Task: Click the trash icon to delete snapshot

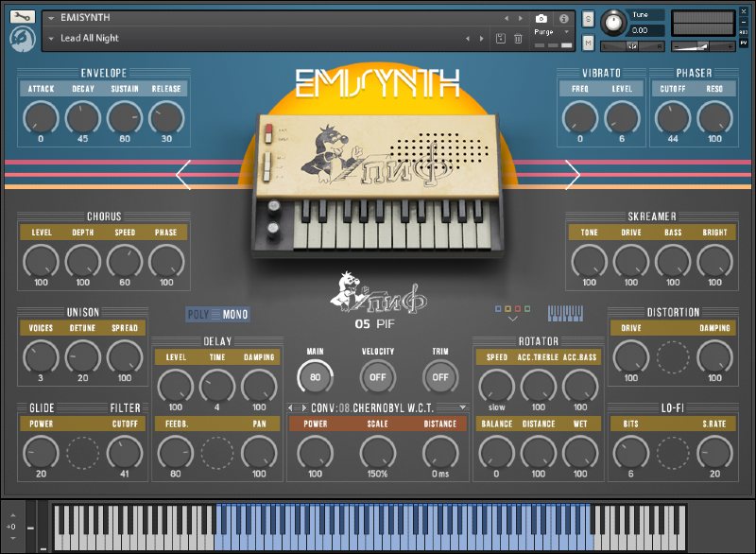Action: 519,36
